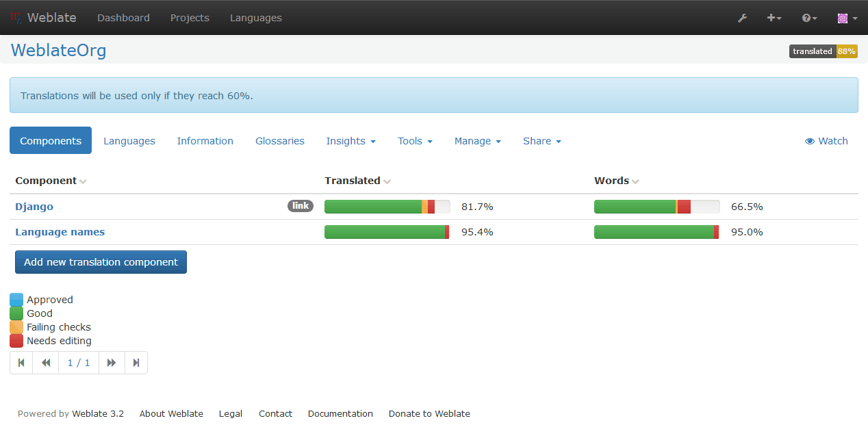Click Add new translation component button

(101, 262)
